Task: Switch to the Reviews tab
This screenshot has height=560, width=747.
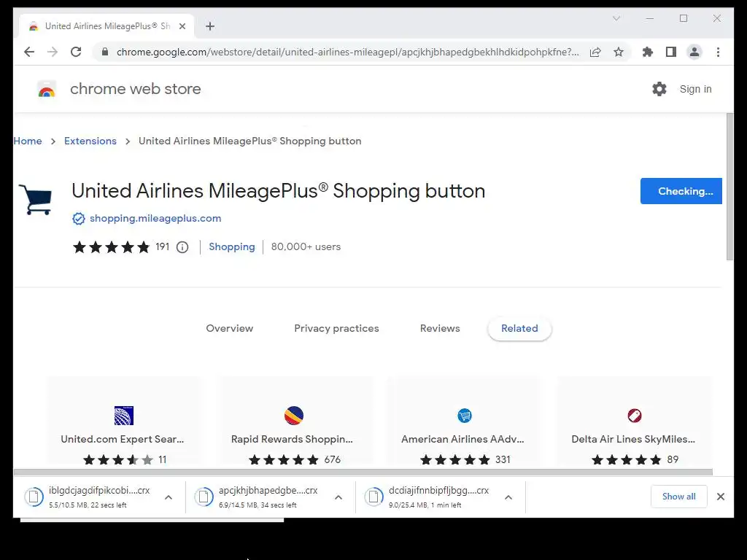Action: point(440,329)
